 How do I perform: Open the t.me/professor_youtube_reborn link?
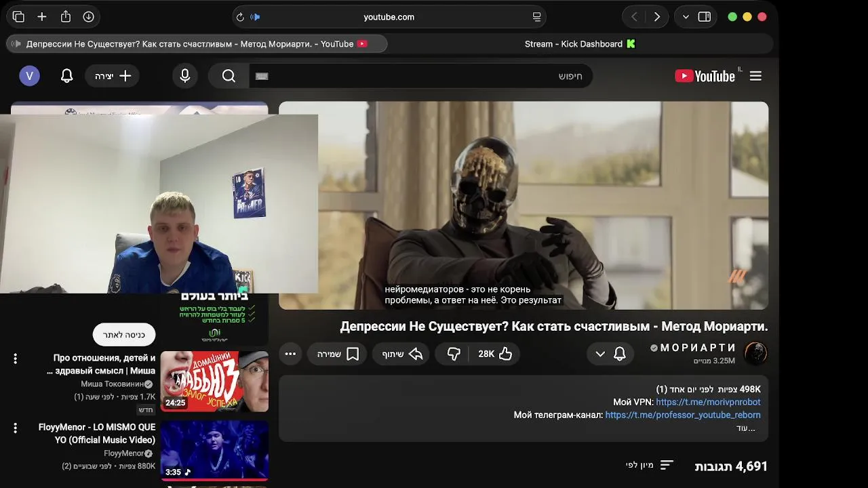(x=683, y=415)
